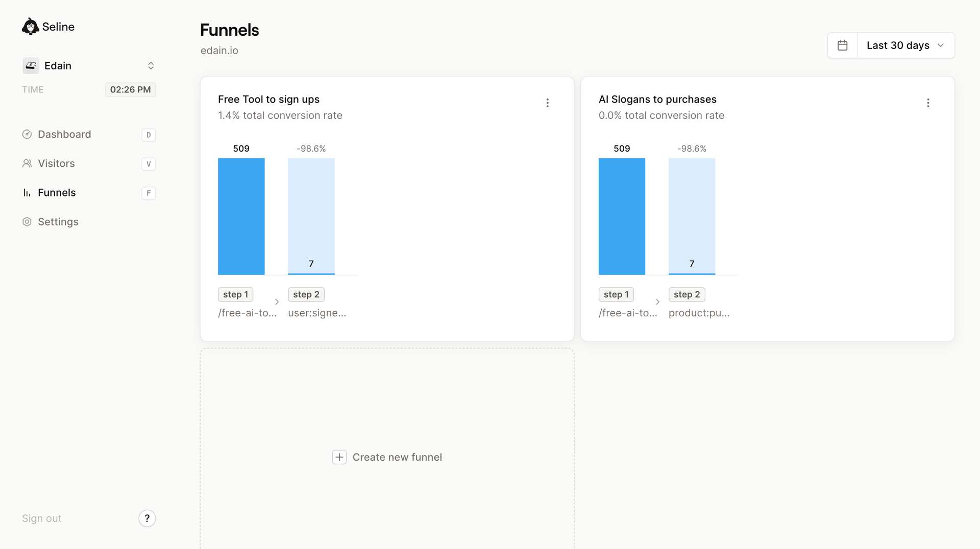Open the AI Slogans to purchases funnel title
The height and width of the screenshot is (549, 980).
(657, 99)
